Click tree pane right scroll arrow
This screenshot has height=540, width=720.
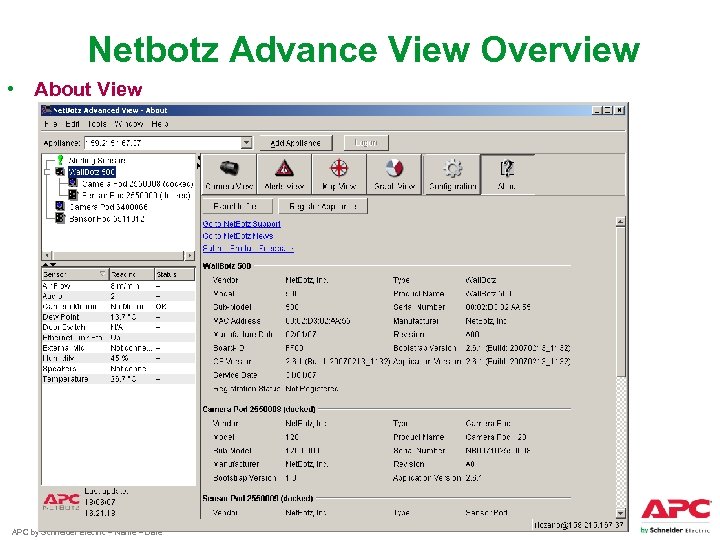[x=190, y=255]
